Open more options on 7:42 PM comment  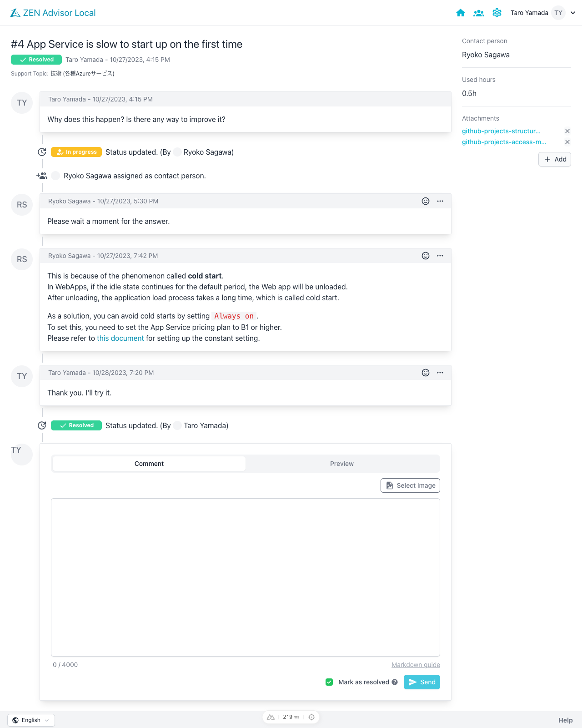click(440, 256)
